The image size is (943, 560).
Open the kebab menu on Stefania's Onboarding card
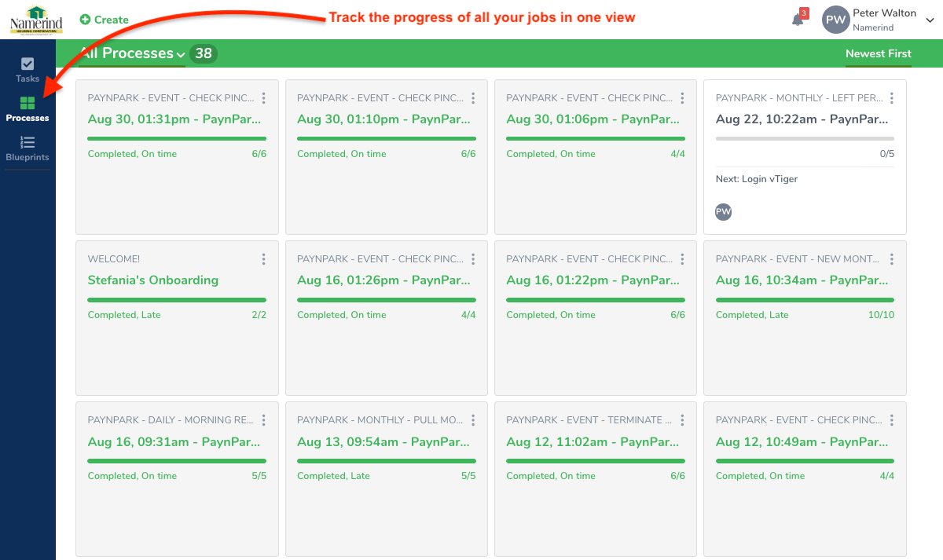pos(263,258)
